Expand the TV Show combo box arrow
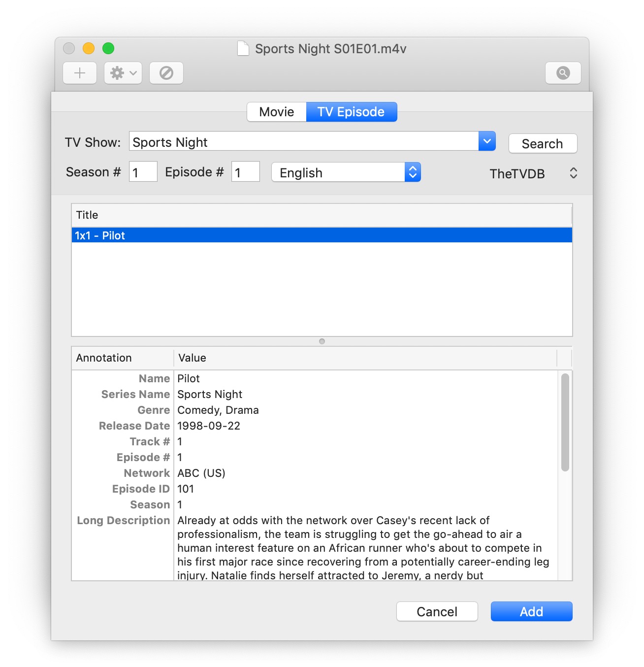644x667 pixels. (x=487, y=141)
